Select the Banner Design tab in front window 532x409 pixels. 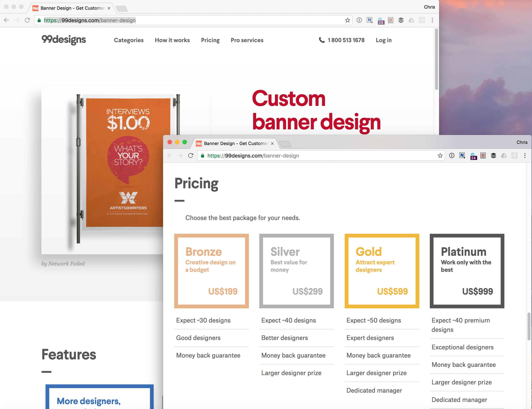click(235, 143)
